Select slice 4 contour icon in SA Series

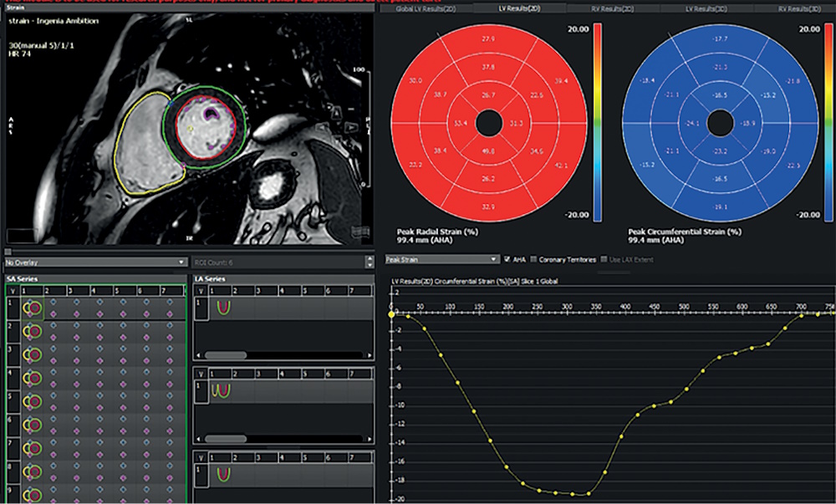(x=33, y=379)
